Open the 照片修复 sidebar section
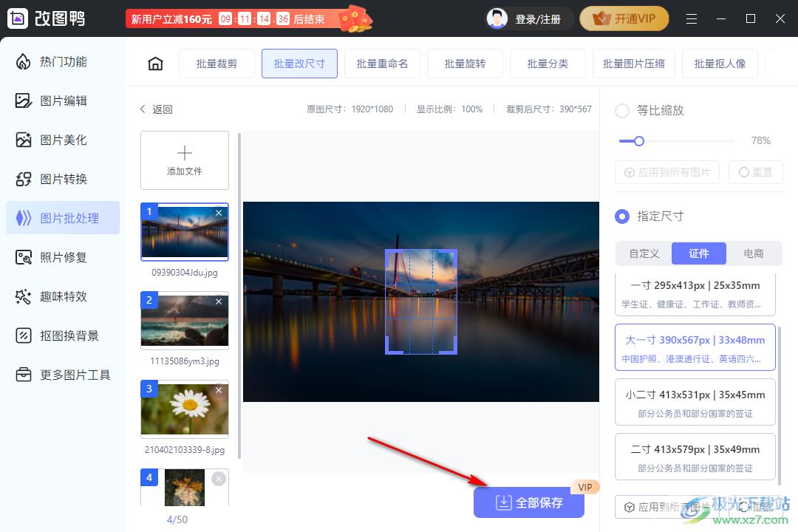Image resolution: width=798 pixels, height=532 pixels. click(63, 257)
